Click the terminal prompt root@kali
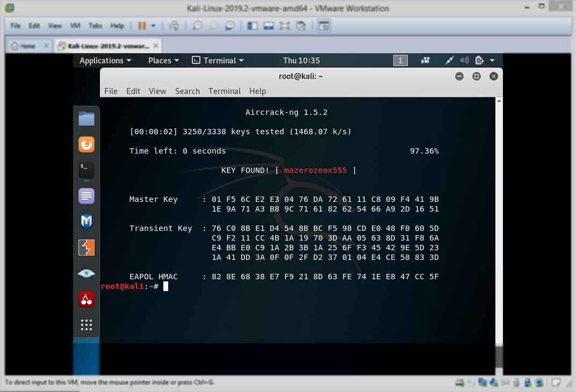 tap(122, 286)
